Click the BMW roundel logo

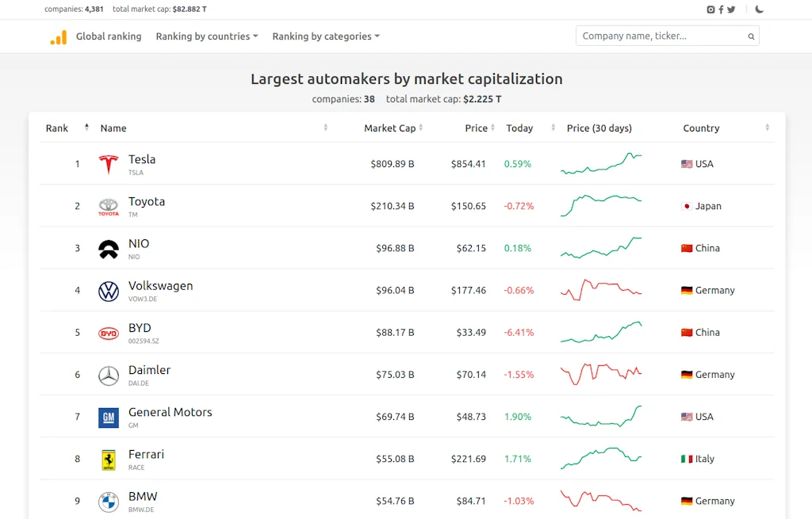click(109, 501)
